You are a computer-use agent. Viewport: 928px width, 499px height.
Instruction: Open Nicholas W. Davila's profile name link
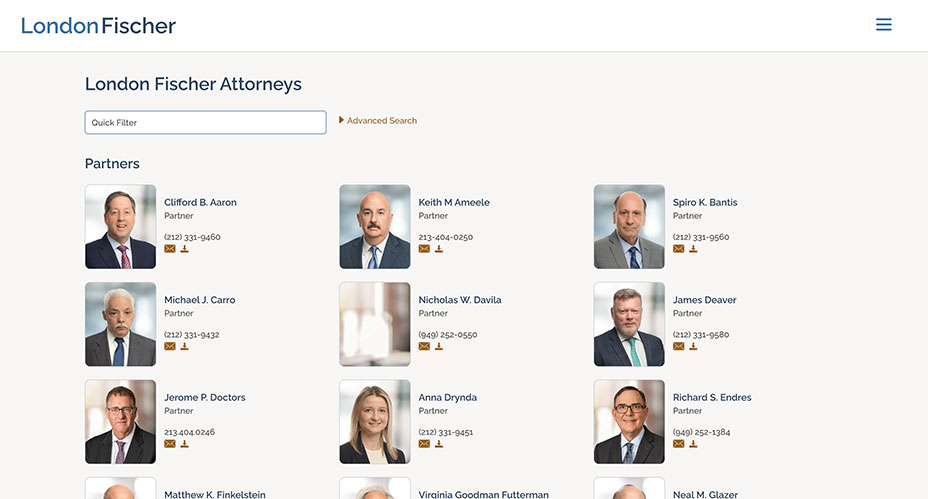tap(460, 300)
